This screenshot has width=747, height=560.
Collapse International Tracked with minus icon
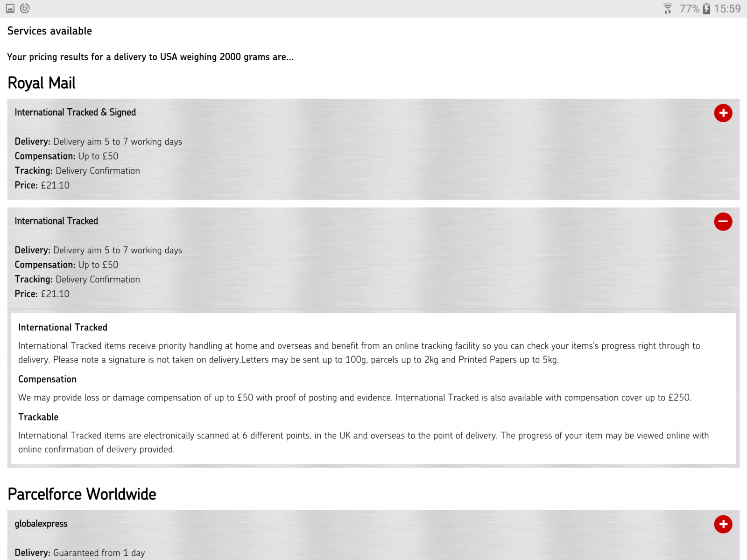[x=723, y=222]
